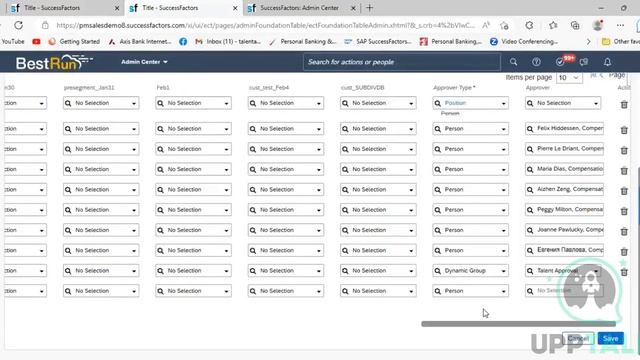The width and height of the screenshot is (640, 360).
Task: Open the browser profile avatar
Action: pyautogui.click(x=598, y=25)
